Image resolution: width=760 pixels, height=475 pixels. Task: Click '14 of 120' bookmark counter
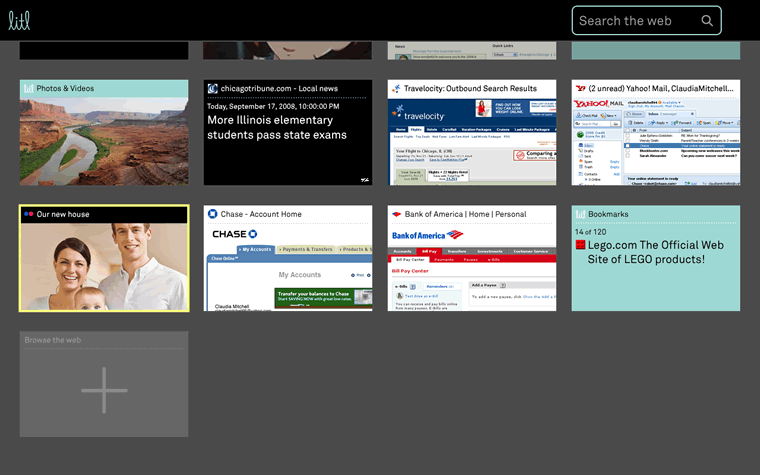tap(590, 232)
